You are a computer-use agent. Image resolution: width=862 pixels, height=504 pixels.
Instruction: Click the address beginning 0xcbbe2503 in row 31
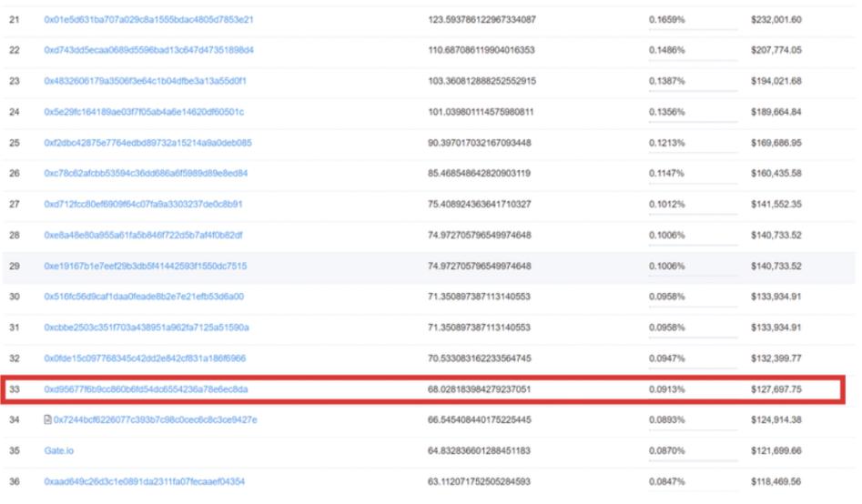tap(147, 328)
